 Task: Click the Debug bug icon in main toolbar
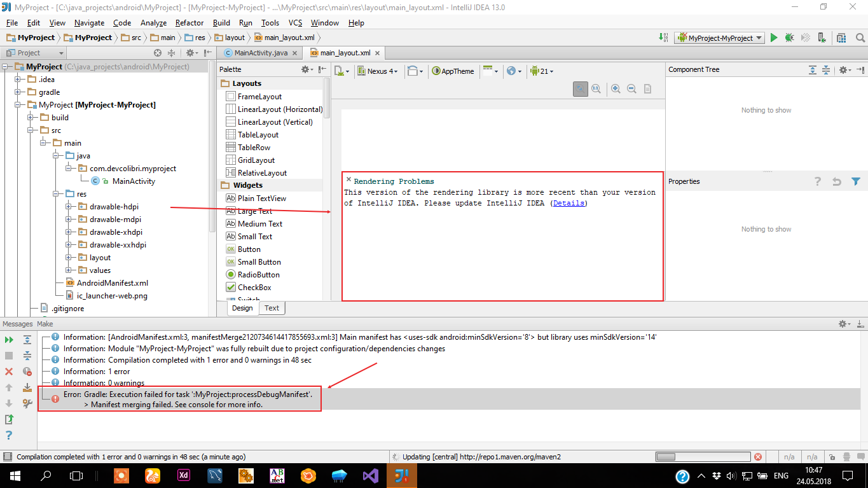point(789,38)
